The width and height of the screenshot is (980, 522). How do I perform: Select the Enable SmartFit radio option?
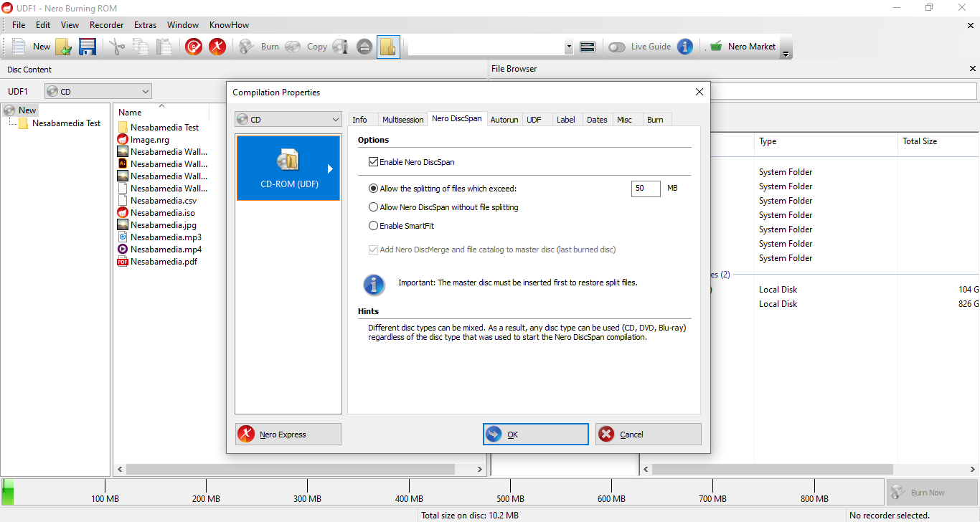pos(373,226)
